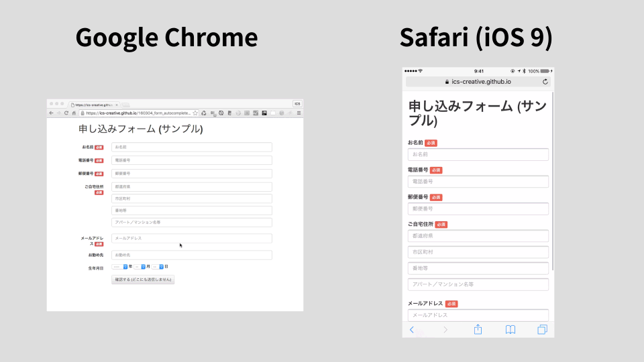644x362 pixels.
Task: Select the ics-creative.github.io Chrome tab
Action: [x=94, y=105]
